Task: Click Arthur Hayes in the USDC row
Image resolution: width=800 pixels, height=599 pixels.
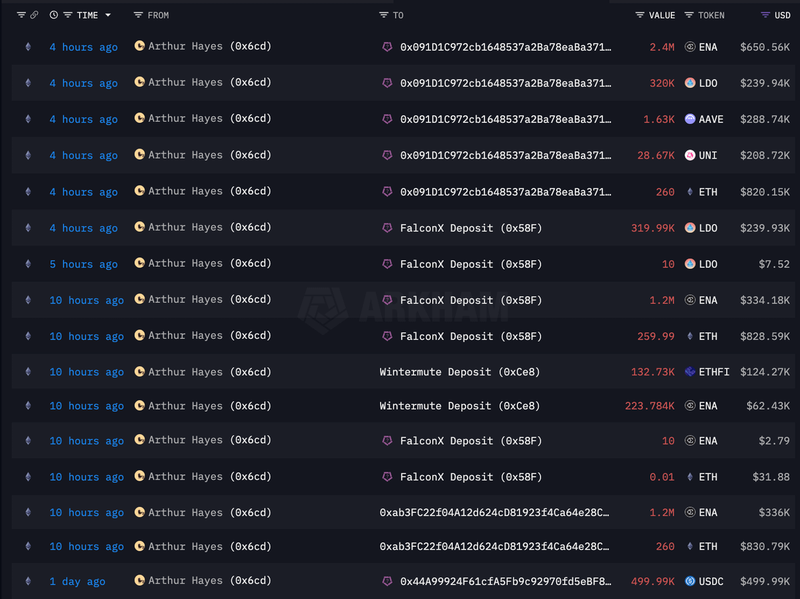Action: pyautogui.click(x=185, y=581)
